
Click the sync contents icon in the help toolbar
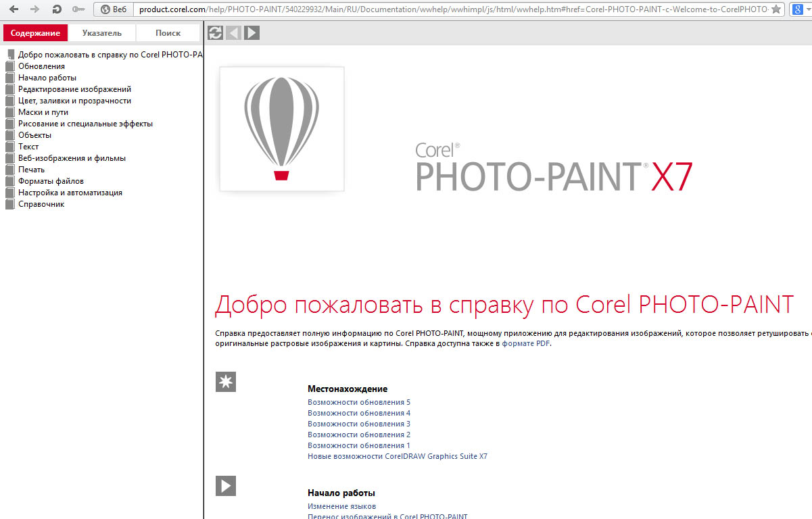[216, 32]
